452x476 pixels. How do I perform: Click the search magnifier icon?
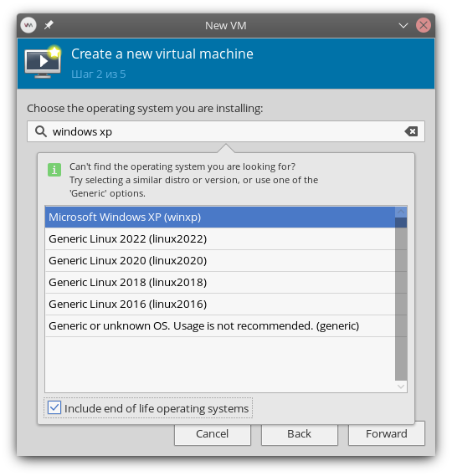(41, 131)
